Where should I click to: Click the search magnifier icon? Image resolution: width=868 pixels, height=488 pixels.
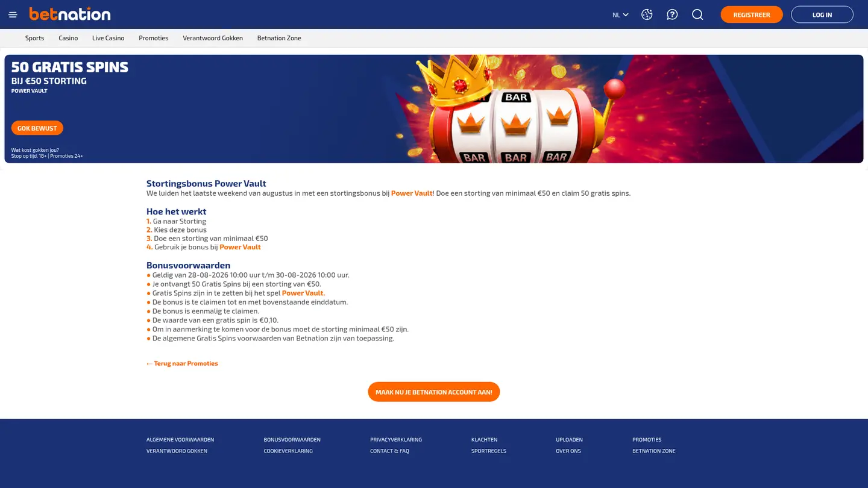697,14
